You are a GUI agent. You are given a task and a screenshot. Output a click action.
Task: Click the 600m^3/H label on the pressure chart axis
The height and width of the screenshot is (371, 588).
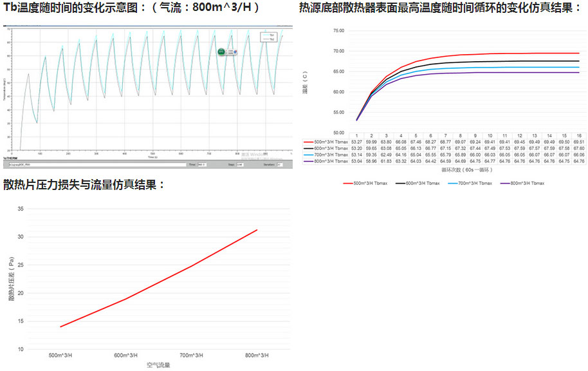coord(125,356)
